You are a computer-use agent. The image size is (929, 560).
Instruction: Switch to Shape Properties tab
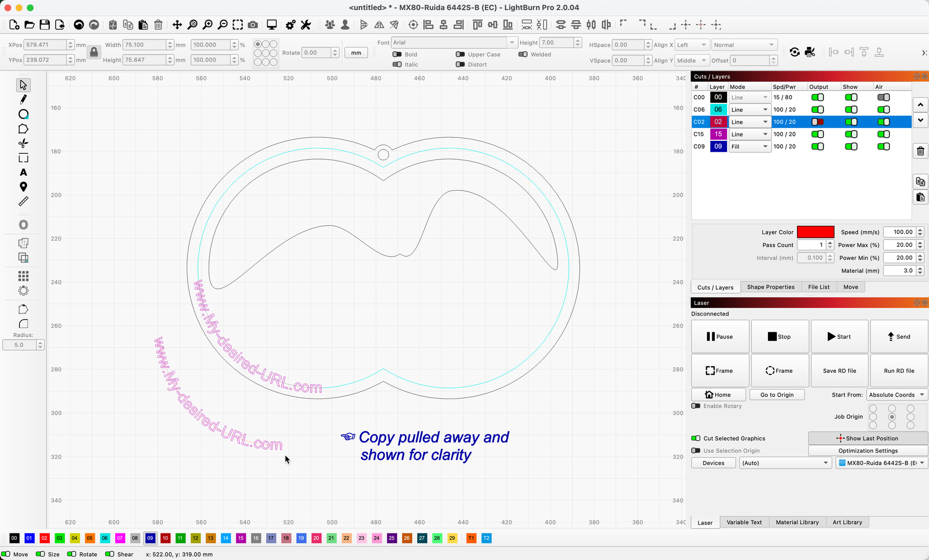click(x=770, y=287)
